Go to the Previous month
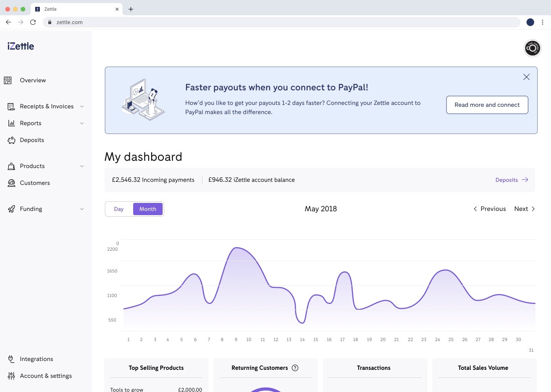Viewport: 551px width, 392px height. [x=490, y=209]
